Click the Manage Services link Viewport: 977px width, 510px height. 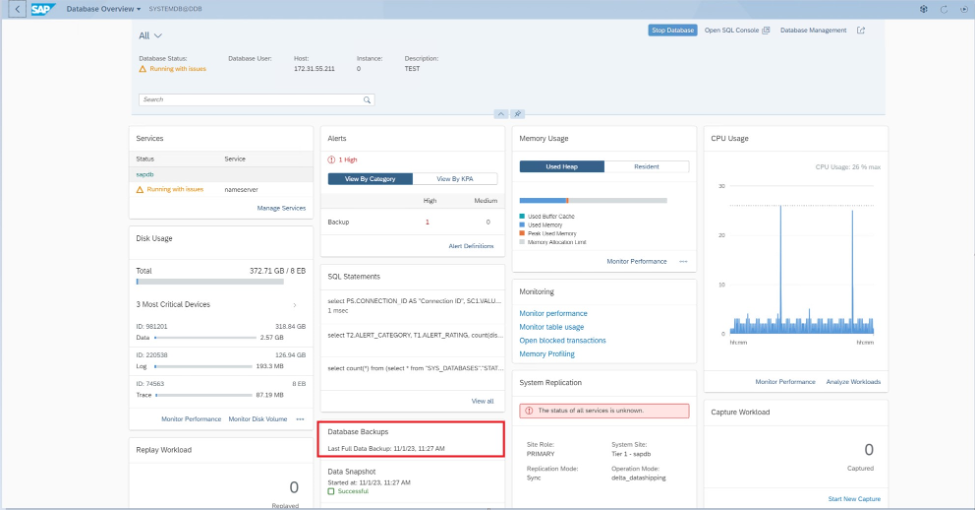[281, 208]
